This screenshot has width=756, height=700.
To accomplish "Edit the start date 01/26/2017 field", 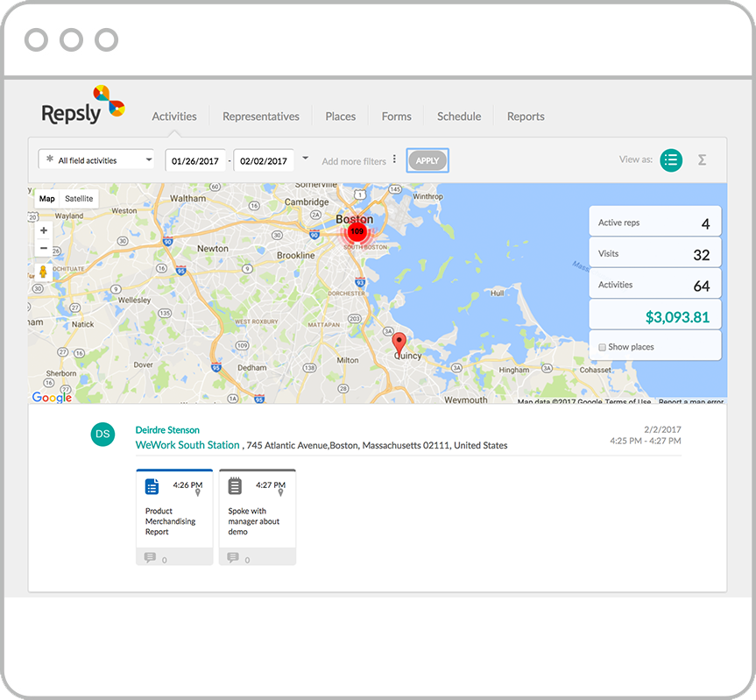I will [195, 160].
